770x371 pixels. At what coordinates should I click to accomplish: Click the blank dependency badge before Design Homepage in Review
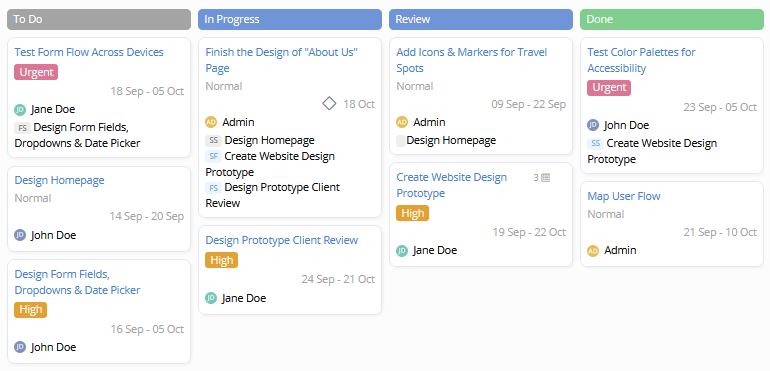click(401, 141)
